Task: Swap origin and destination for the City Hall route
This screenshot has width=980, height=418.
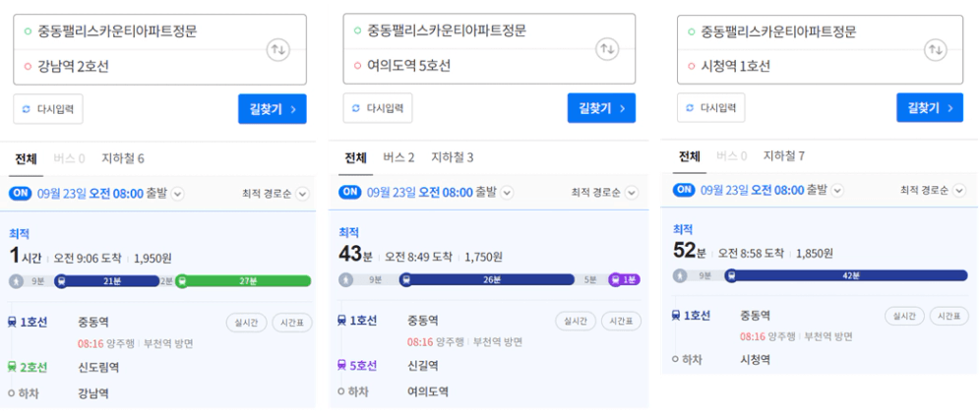Action: 936,49
